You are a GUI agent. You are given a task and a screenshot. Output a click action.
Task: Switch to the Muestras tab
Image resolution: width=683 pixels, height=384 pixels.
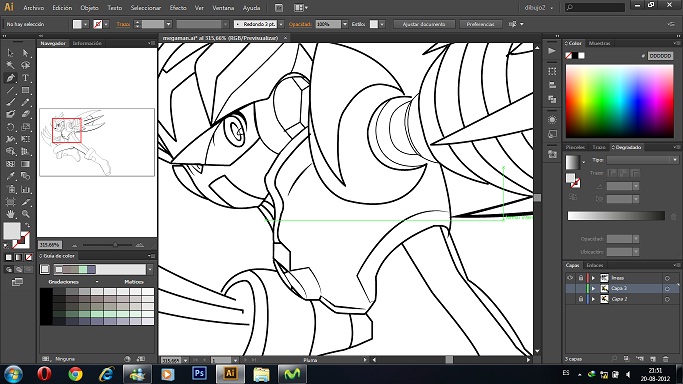pyautogui.click(x=599, y=43)
